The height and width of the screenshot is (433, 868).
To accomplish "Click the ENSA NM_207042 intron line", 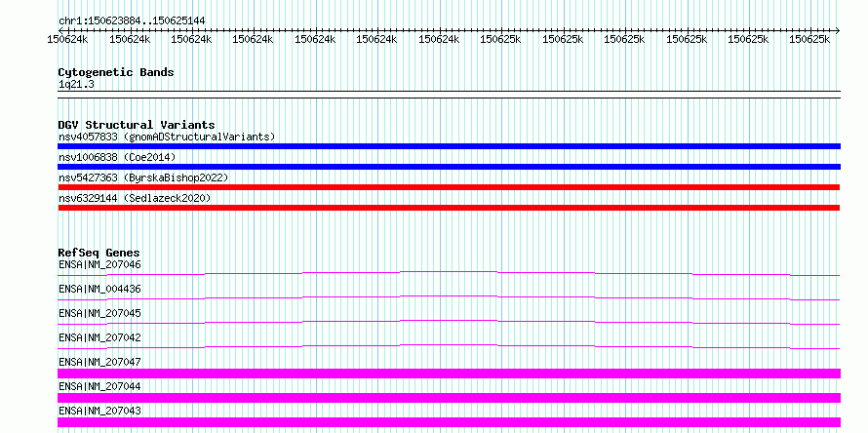I will [449, 344].
